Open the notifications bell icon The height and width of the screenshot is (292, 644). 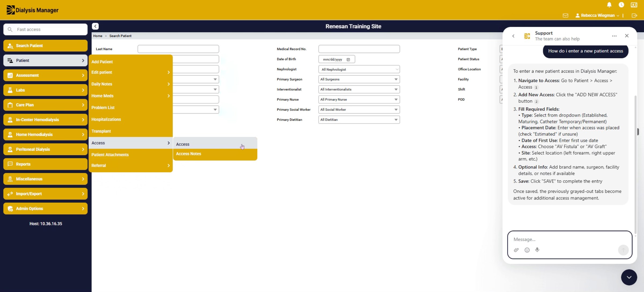point(609,5)
